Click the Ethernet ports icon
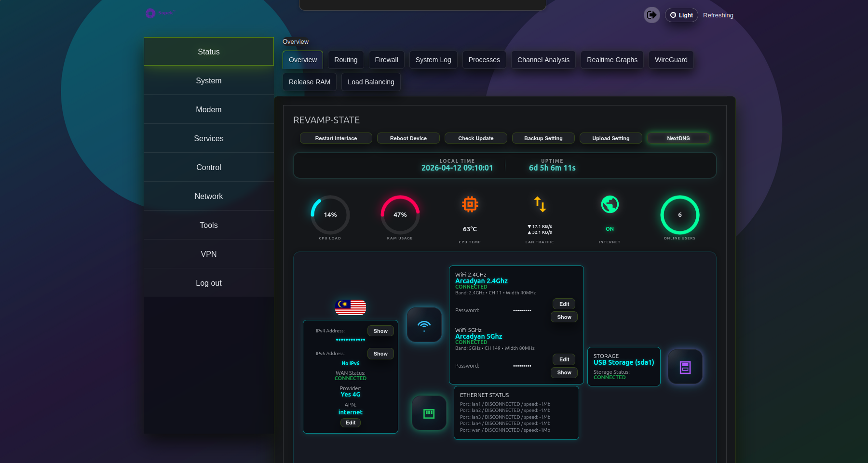The width and height of the screenshot is (868, 463). pos(429,413)
